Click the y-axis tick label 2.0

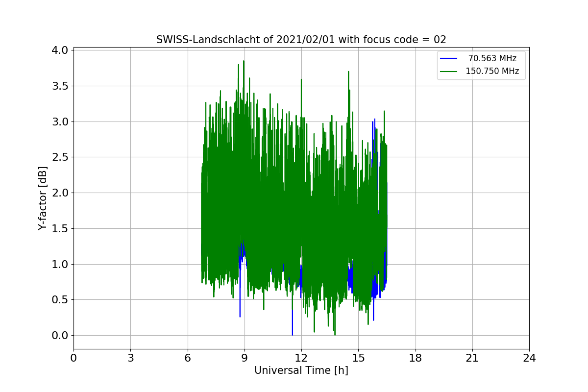60,193
